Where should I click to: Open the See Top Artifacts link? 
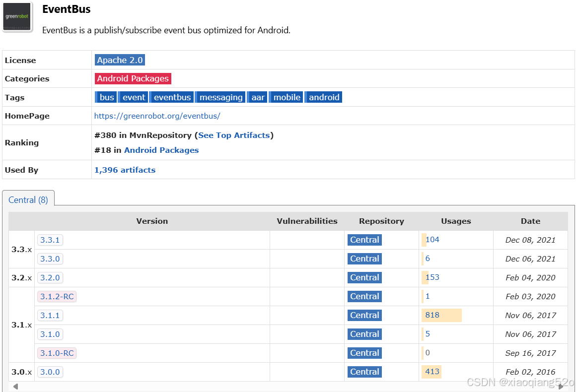coord(234,135)
